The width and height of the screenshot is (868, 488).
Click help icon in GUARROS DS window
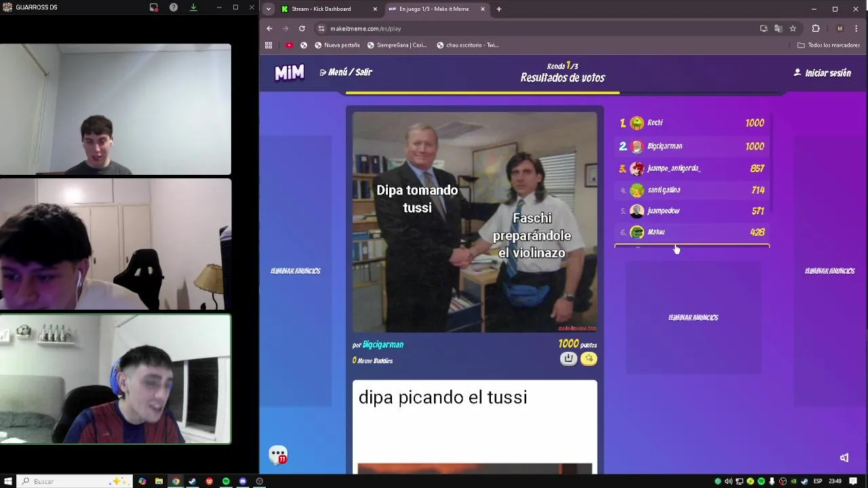tap(174, 7)
